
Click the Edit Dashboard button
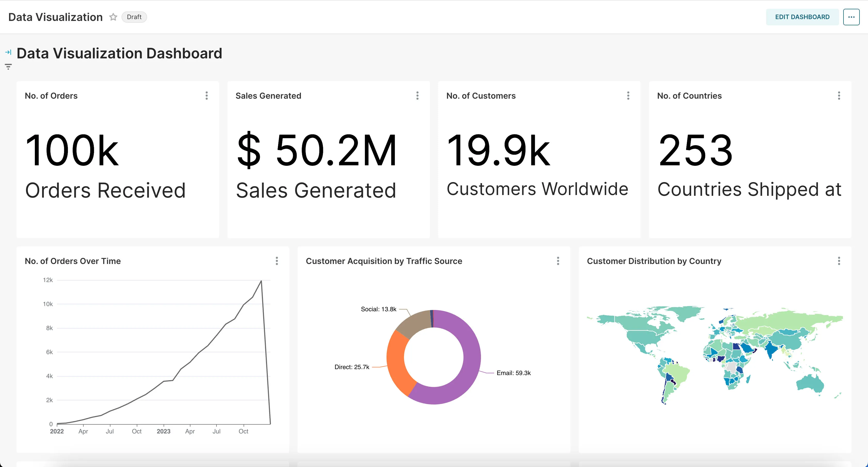pos(802,17)
